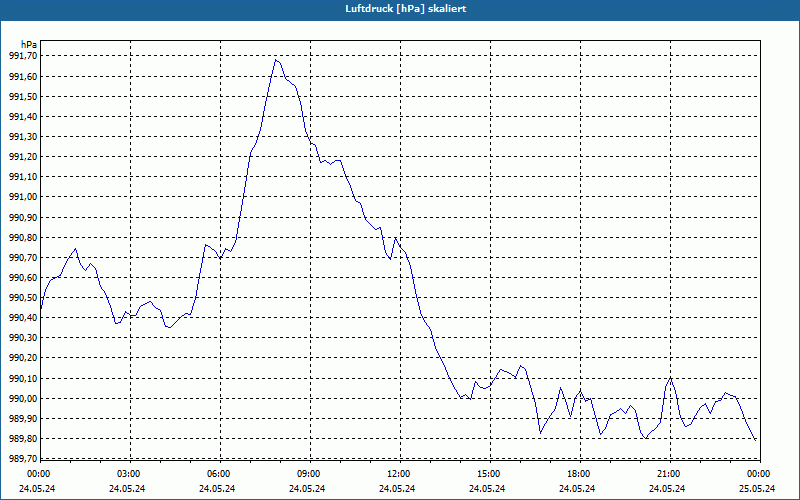The image size is (800, 500).
Task: Pick the y-axis label 991,20
Action: pos(23,157)
